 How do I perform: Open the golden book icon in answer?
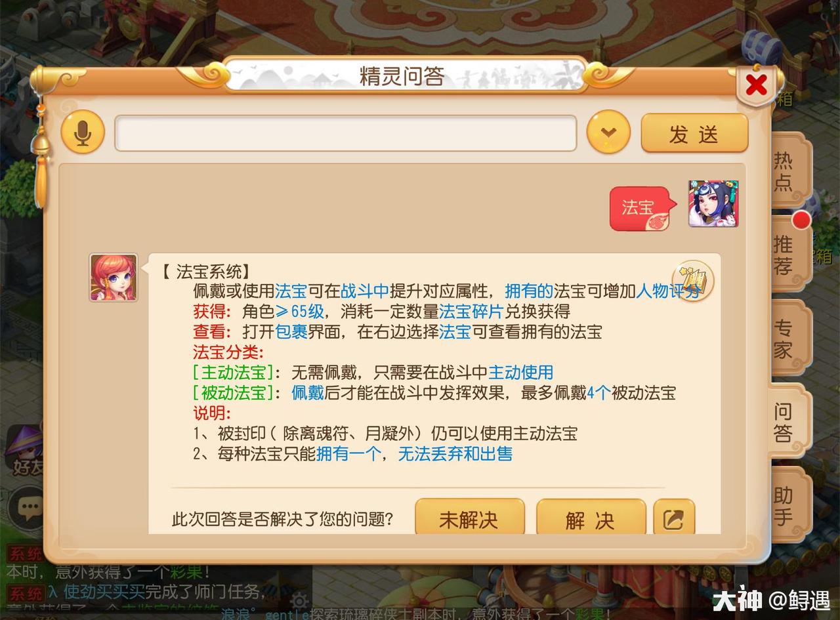click(692, 281)
